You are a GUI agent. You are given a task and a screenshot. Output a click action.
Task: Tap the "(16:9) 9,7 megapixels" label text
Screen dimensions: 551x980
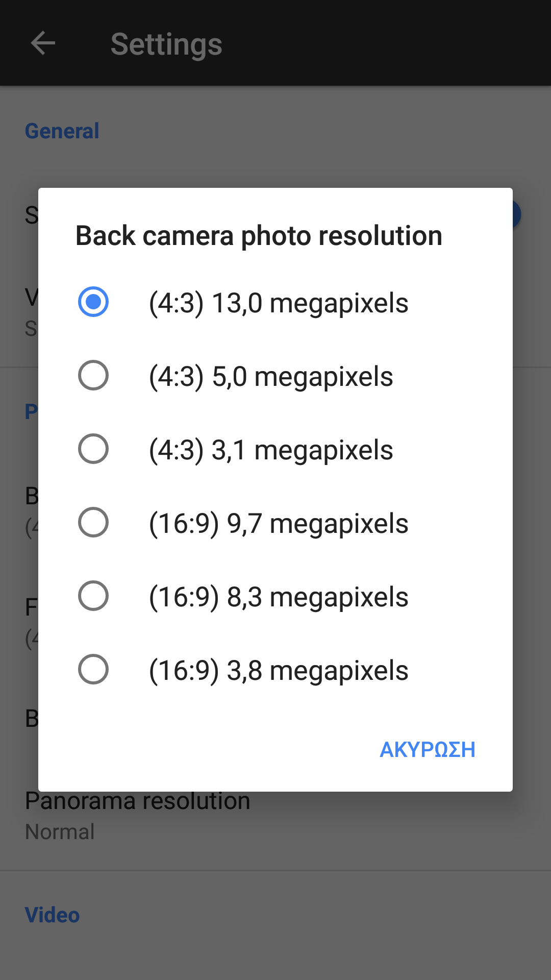click(x=279, y=524)
